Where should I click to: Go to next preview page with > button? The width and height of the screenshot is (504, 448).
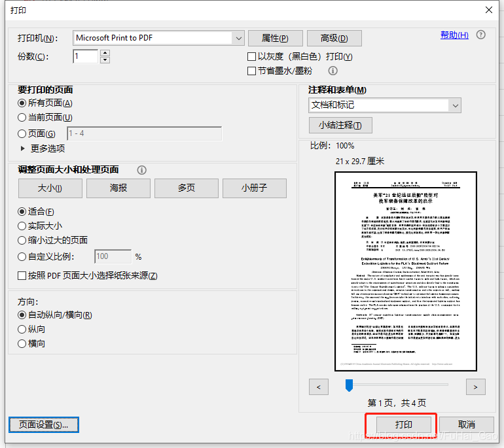coord(475,387)
